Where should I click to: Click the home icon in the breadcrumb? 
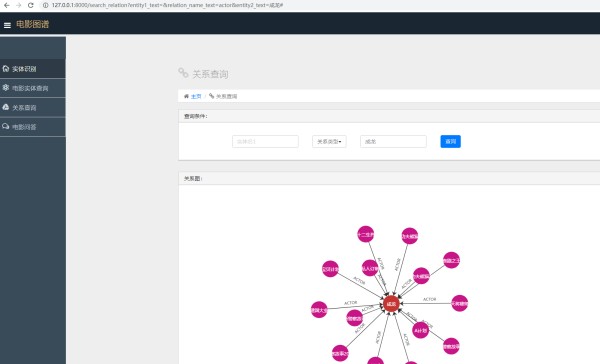point(186,96)
